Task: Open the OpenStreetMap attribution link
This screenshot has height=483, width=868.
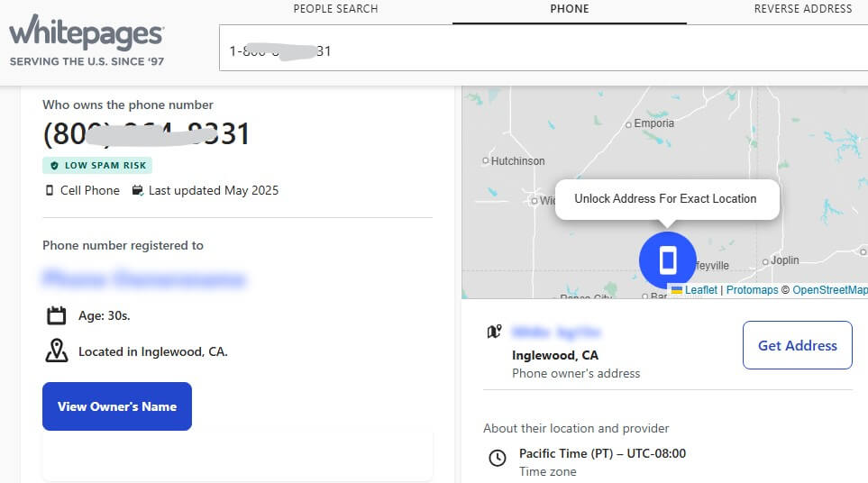Action: coord(830,290)
